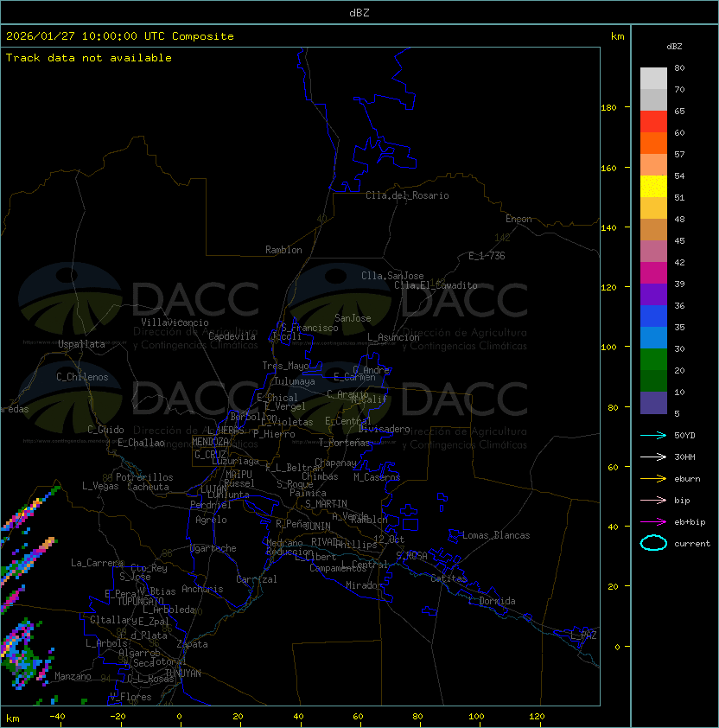Select the red swatch in dBZ legend
Viewport: 719px width, 728px height.
(653, 121)
